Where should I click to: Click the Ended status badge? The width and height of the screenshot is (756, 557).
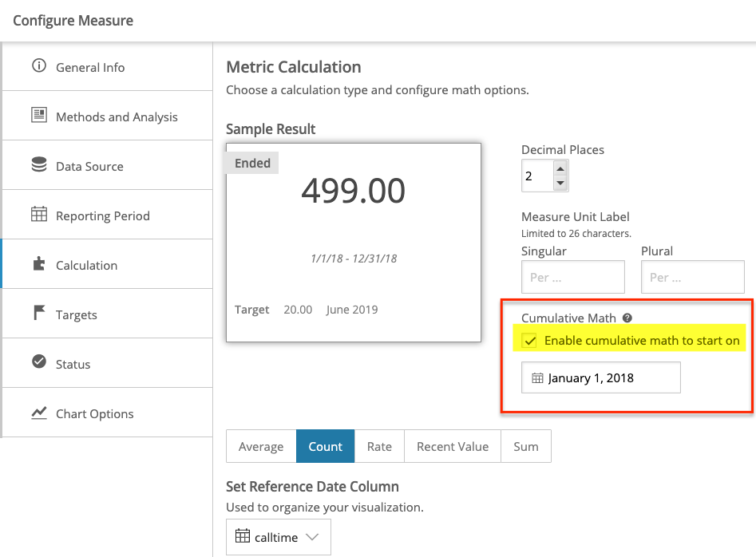252,164
